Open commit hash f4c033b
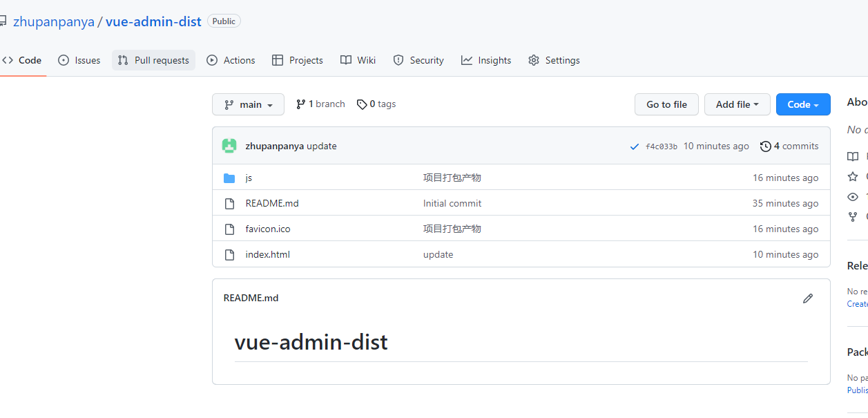The width and height of the screenshot is (868, 418). click(x=662, y=146)
